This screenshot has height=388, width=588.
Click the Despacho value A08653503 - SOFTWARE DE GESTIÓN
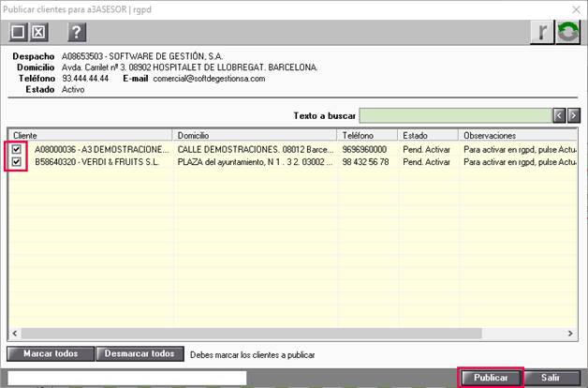pyautogui.click(x=142, y=56)
